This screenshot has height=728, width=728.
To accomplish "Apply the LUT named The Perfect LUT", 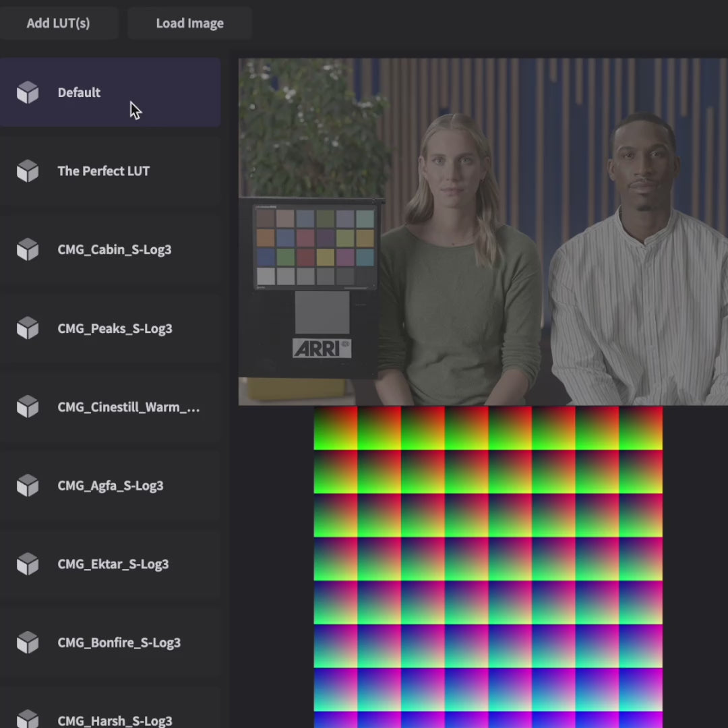I will click(103, 171).
